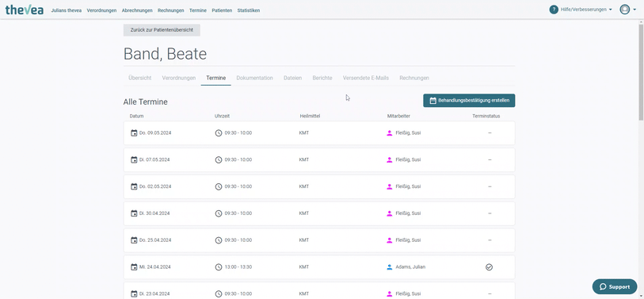Click Zurück zur Patientenübersicht button
This screenshot has height=299, width=644.
(162, 30)
